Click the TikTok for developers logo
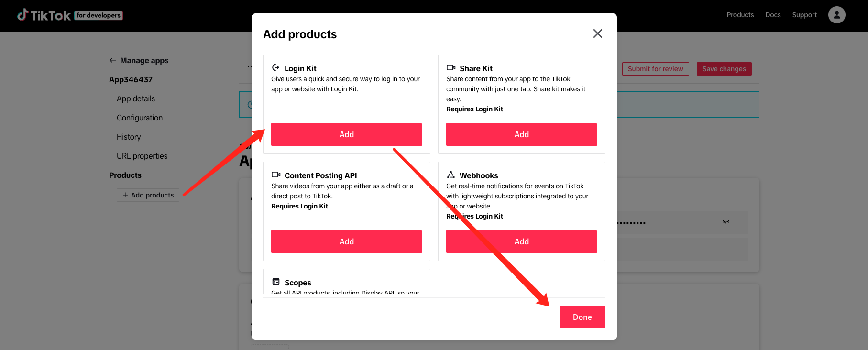The image size is (868, 350). 70,15
